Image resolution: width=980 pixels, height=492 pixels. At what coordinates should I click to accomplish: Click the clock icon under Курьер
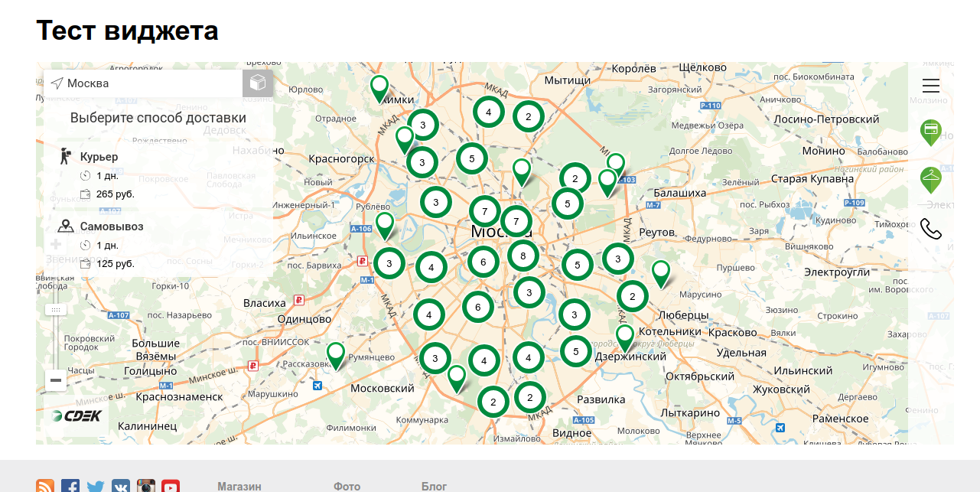[x=85, y=176]
